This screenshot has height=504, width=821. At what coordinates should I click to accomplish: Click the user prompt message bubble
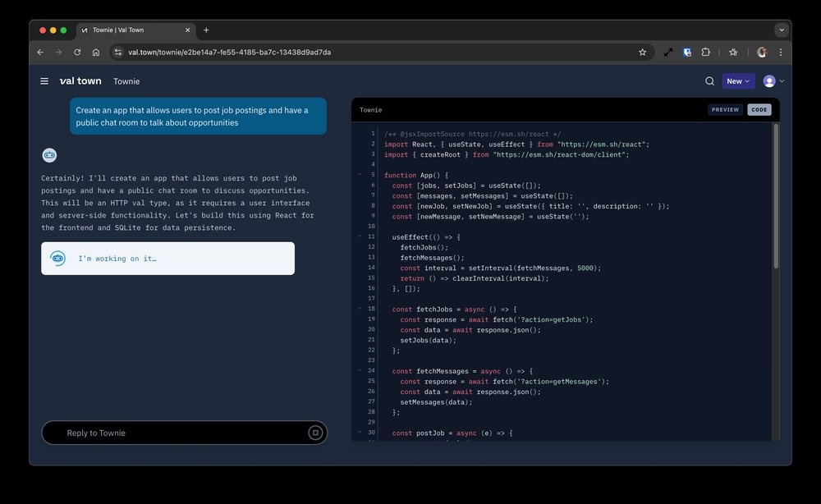(198, 117)
